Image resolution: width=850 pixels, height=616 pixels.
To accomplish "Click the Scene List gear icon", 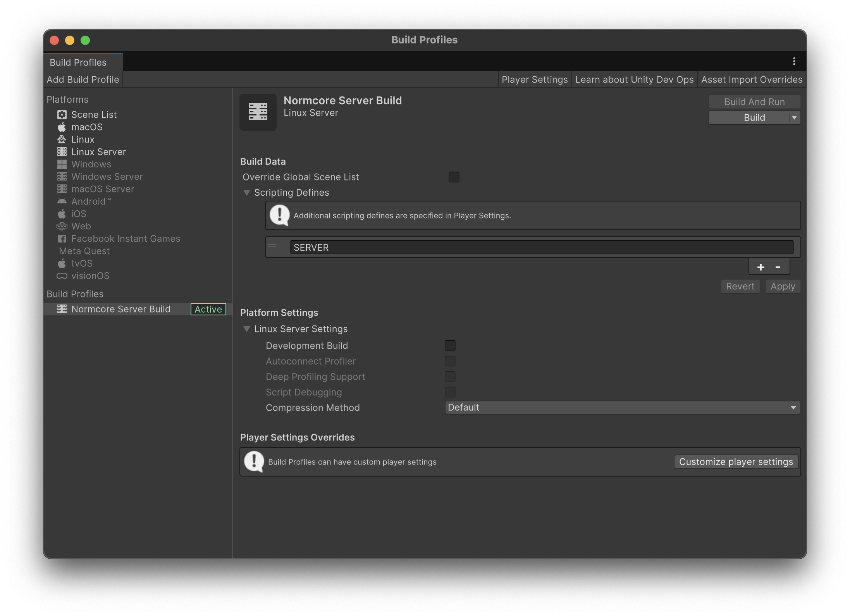I will point(62,115).
